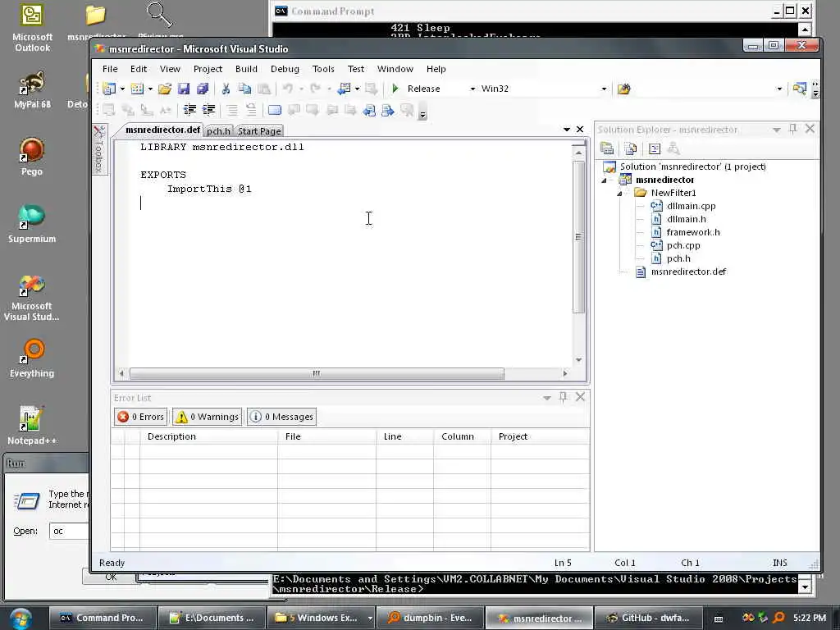The image size is (840, 630).
Task: Open New Project dropdown arrow
Action: (x=122, y=89)
